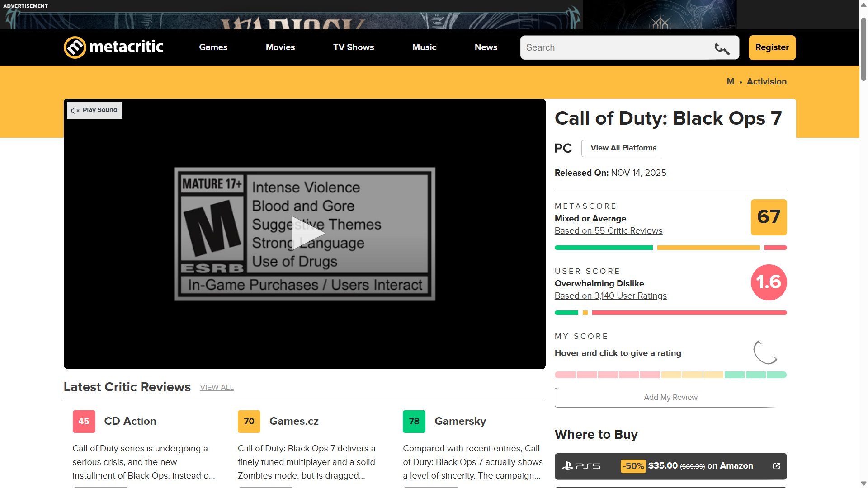Open Based on 55 Critic Reviews link
The width and height of the screenshot is (868, 488).
point(608,231)
